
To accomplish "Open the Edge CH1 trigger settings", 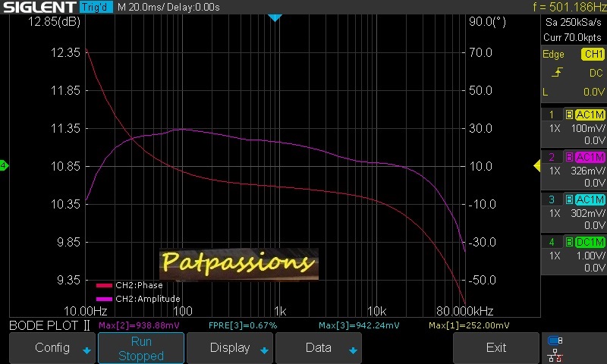I will pyautogui.click(x=573, y=55).
